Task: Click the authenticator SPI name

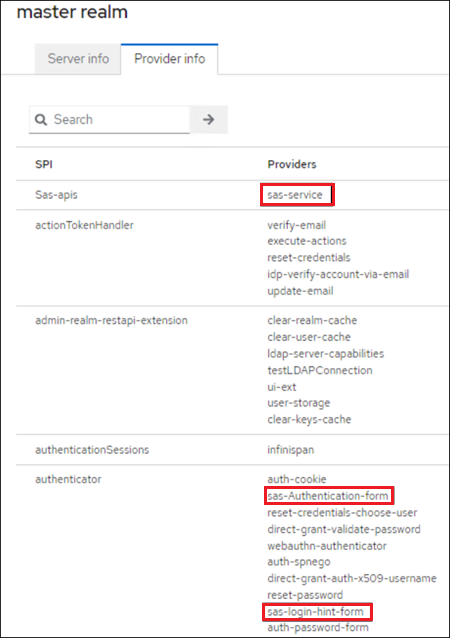Action: 68,479
